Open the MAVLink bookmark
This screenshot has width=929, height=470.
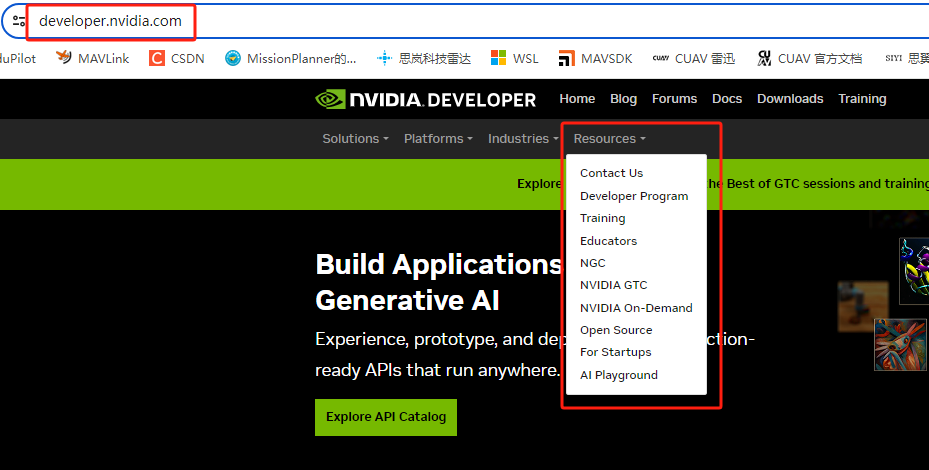coord(92,58)
